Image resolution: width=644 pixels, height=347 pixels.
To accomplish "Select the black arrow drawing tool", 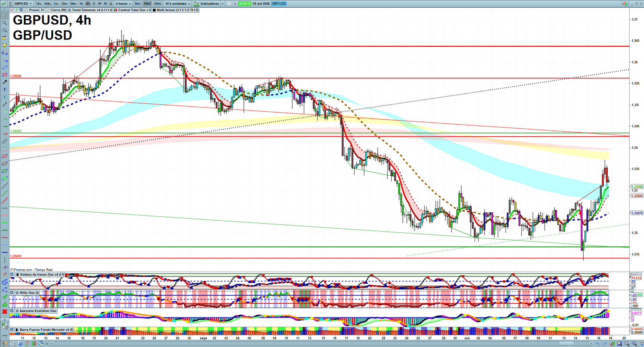I will point(4,82).
